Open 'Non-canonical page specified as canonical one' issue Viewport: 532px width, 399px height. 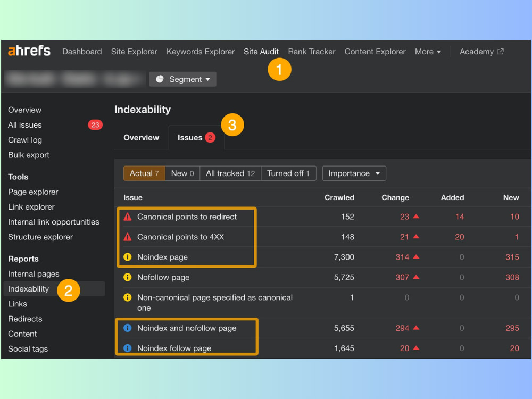(215, 303)
